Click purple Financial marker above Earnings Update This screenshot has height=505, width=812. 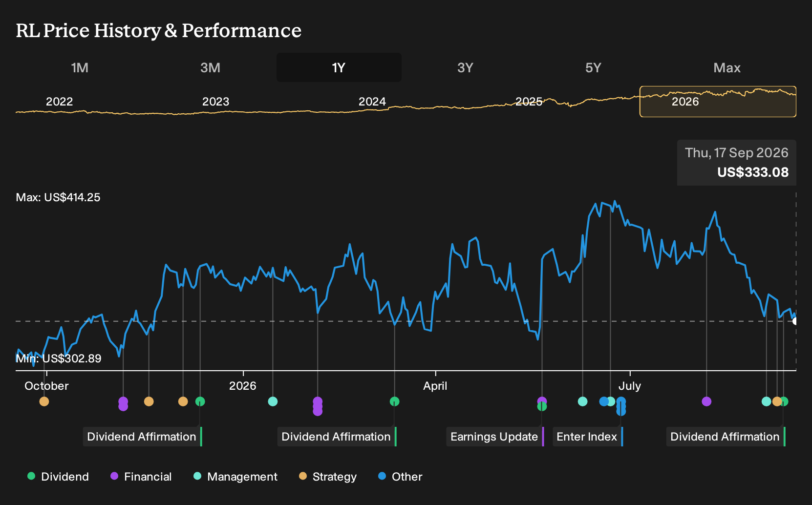point(542,400)
